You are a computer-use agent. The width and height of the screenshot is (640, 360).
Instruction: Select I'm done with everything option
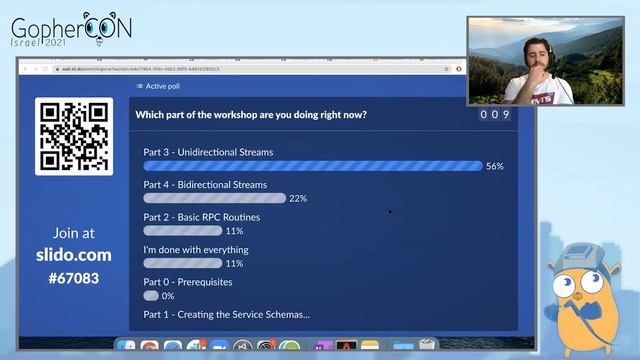click(x=196, y=250)
